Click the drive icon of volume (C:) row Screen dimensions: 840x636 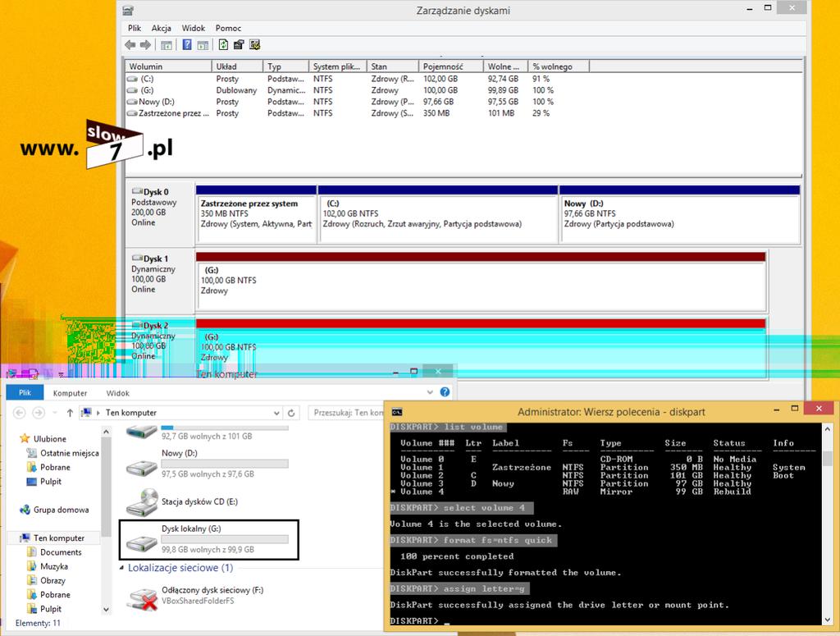pyautogui.click(x=132, y=79)
